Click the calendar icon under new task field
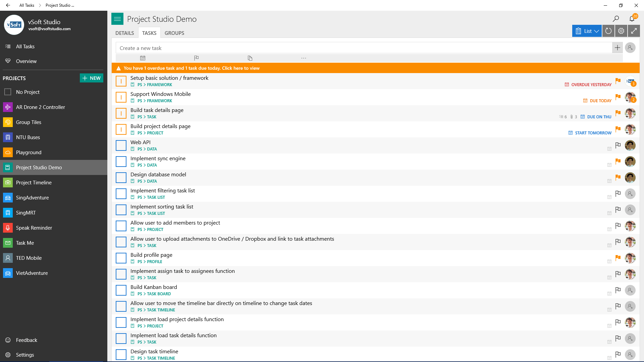Screen dimensions: 644x362 pos(143,58)
